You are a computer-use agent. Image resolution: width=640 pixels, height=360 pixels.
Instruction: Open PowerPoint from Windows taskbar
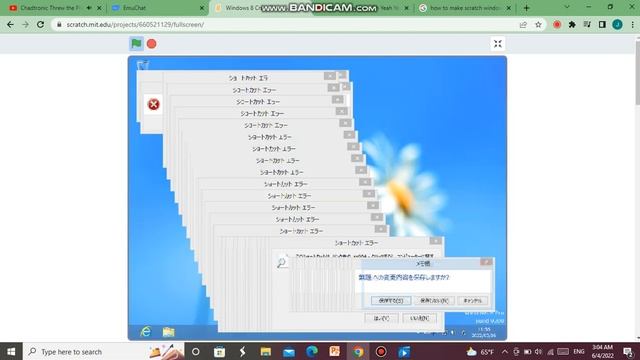tap(335, 351)
